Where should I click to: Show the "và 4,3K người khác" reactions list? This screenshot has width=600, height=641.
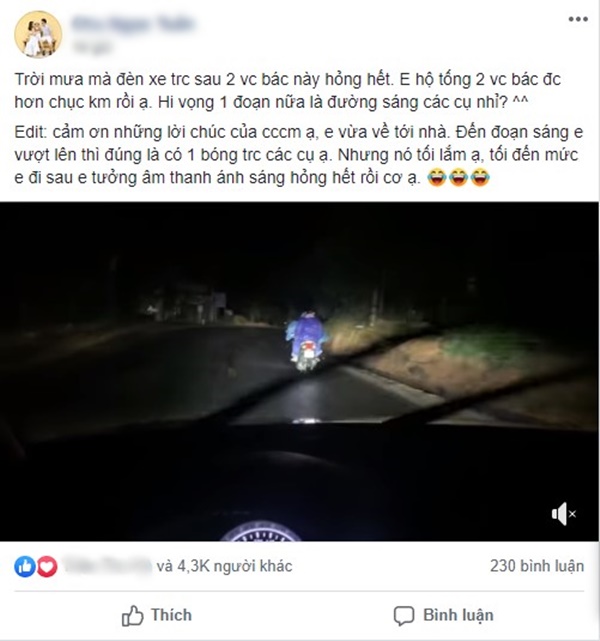click(x=224, y=566)
